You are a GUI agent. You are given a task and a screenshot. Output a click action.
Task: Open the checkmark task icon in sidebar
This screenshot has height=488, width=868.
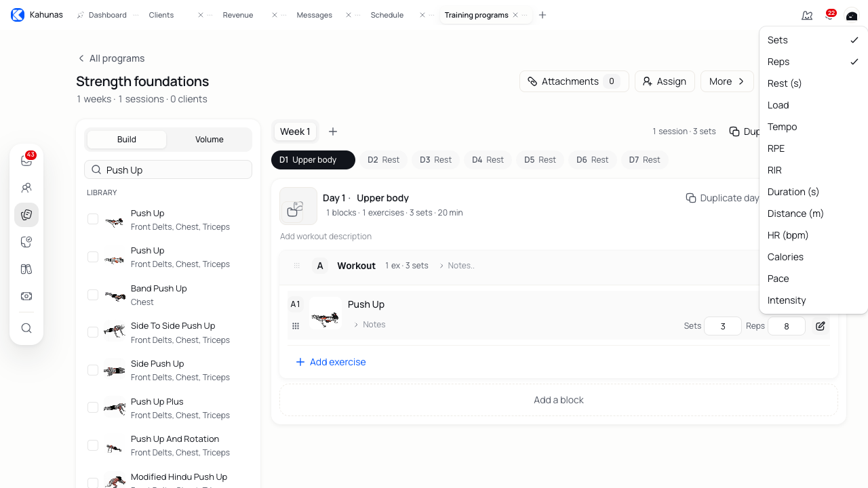26,242
